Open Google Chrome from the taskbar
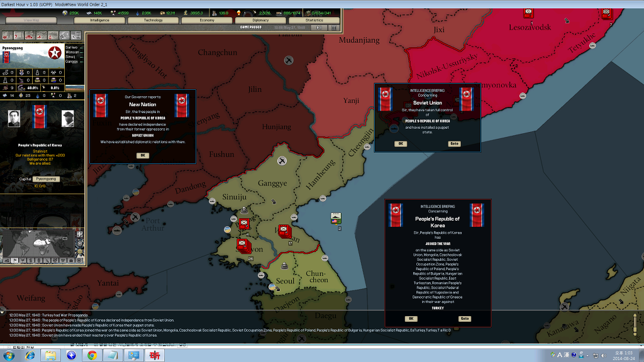644x362 pixels. [92, 356]
